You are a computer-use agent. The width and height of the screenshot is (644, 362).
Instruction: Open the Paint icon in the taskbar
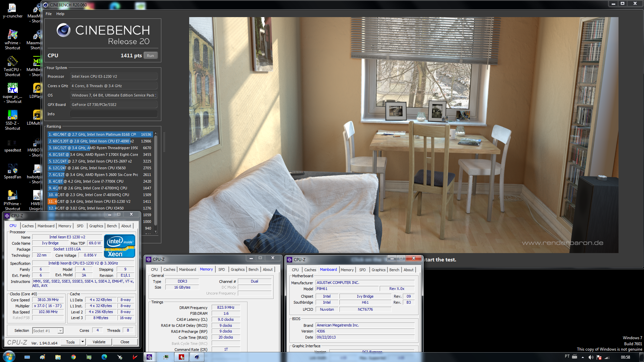tap(42, 357)
